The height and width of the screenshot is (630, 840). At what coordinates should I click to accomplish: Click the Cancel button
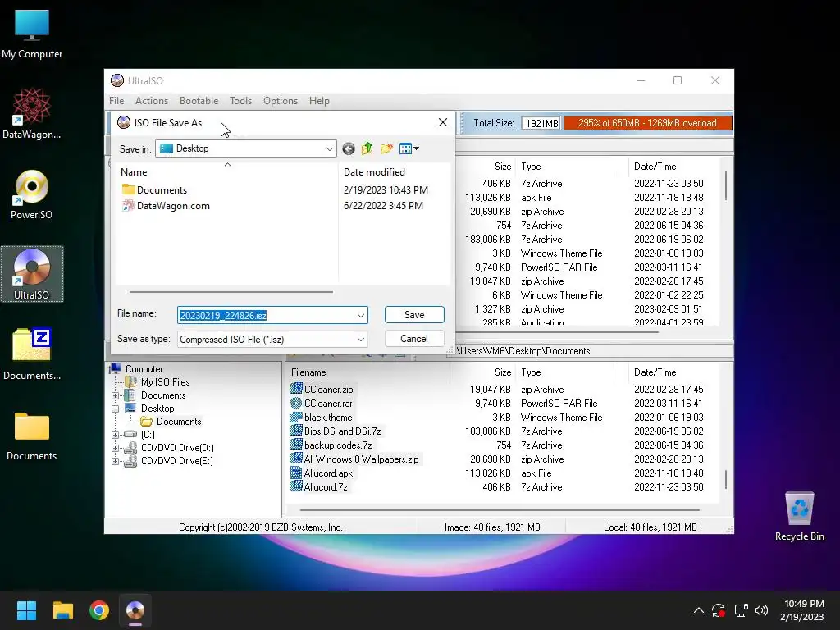click(414, 339)
